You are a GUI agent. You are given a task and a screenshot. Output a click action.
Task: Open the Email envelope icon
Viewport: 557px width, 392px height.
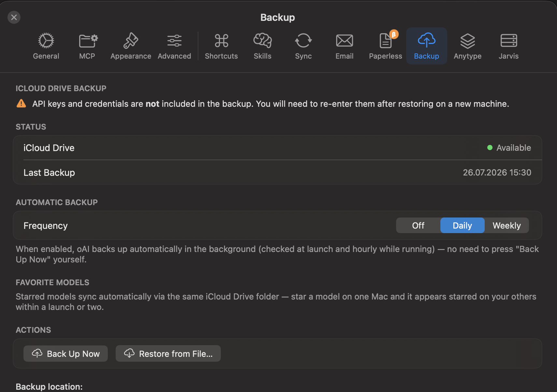344,41
